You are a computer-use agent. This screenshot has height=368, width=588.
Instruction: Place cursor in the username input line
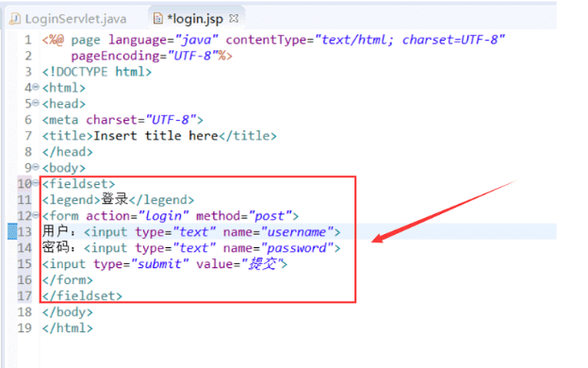191,232
